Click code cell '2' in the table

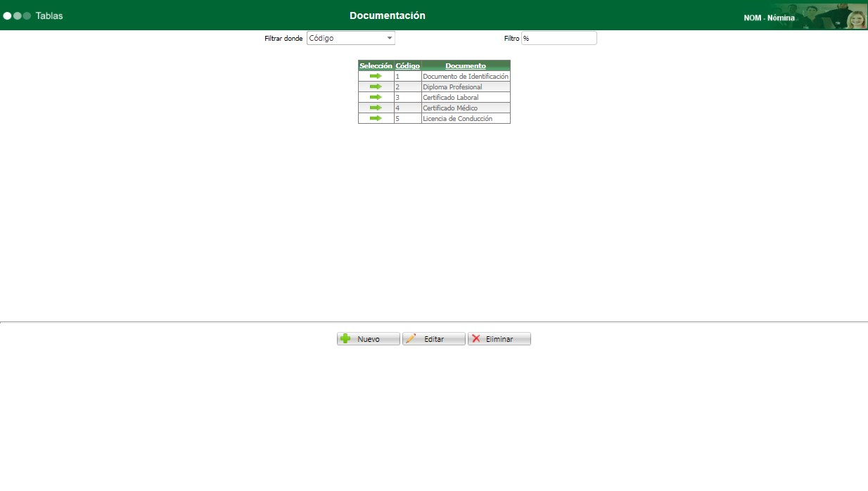click(x=408, y=87)
